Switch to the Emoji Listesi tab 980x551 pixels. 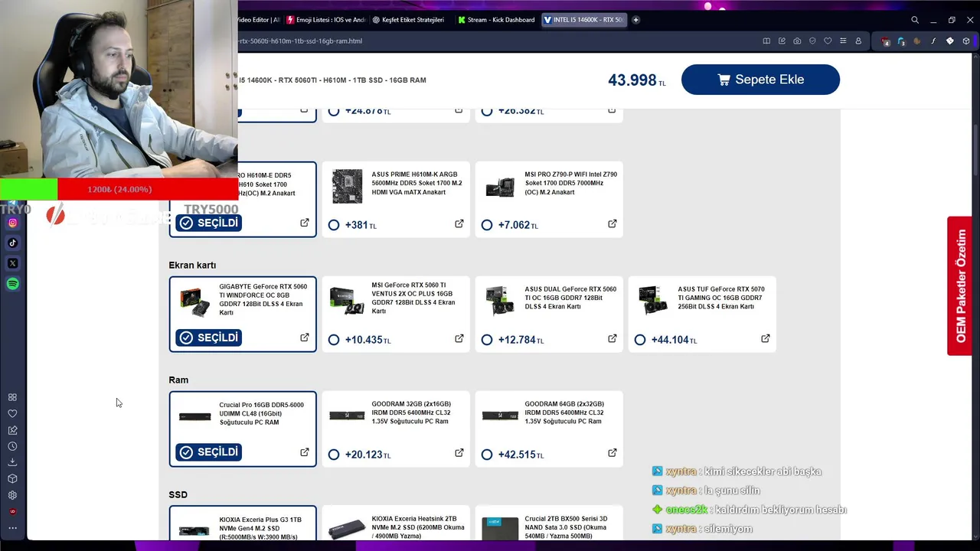coord(325,20)
